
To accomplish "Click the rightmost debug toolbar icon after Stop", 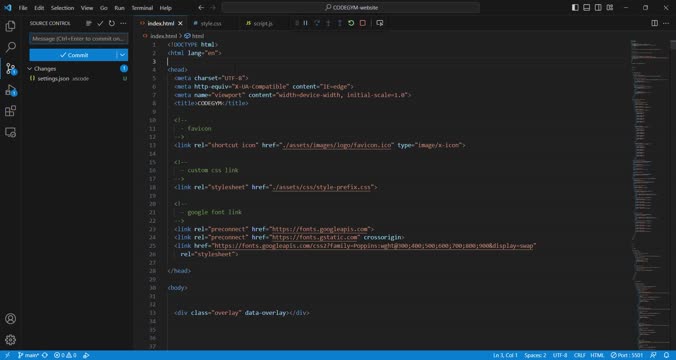I will pyautogui.click(x=379, y=23).
